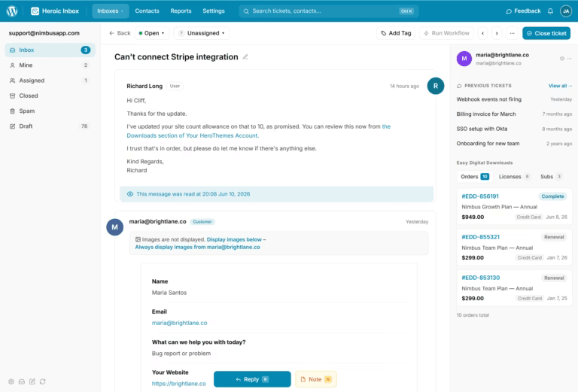Edit the ticket title with pencil icon

(x=245, y=56)
